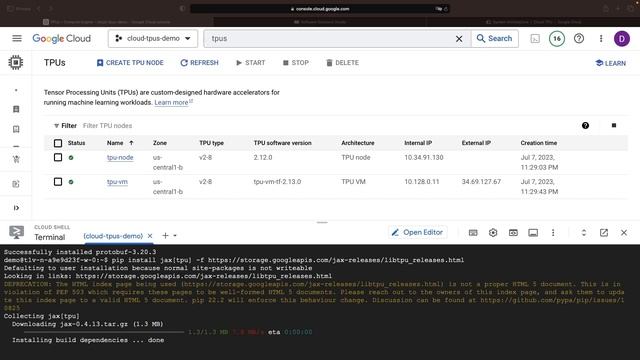Add a new terminal tab with plus
The width and height of the screenshot is (640, 360).
click(x=165, y=236)
